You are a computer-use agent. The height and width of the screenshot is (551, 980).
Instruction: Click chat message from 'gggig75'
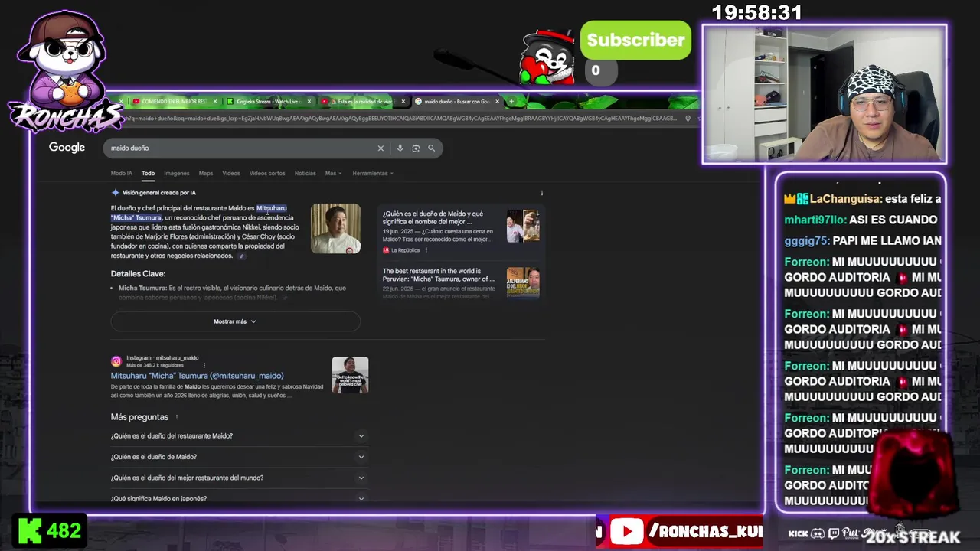coord(863,240)
